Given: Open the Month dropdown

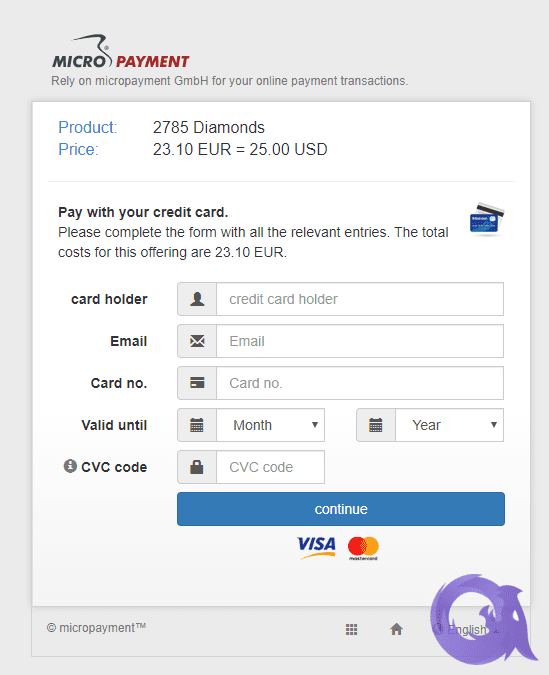Looking at the screenshot, I should 270,425.
